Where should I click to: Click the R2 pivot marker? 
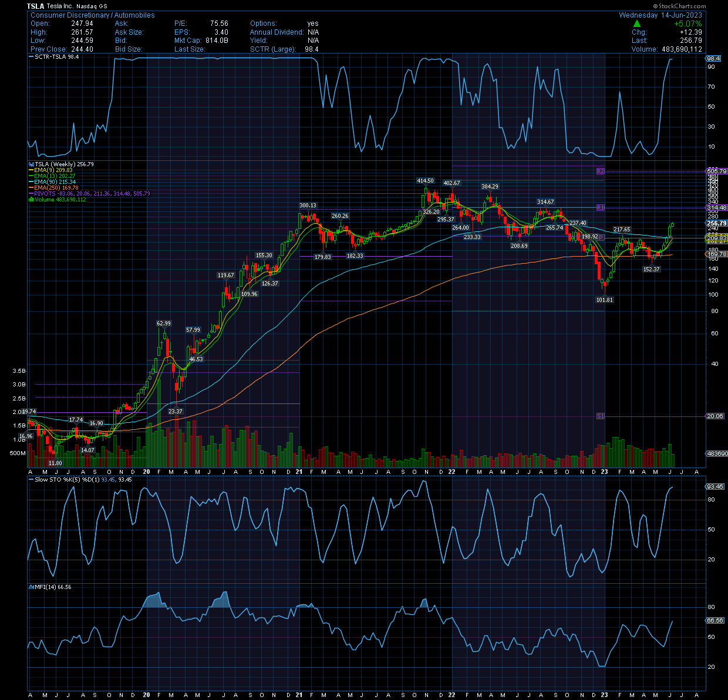tap(600, 171)
